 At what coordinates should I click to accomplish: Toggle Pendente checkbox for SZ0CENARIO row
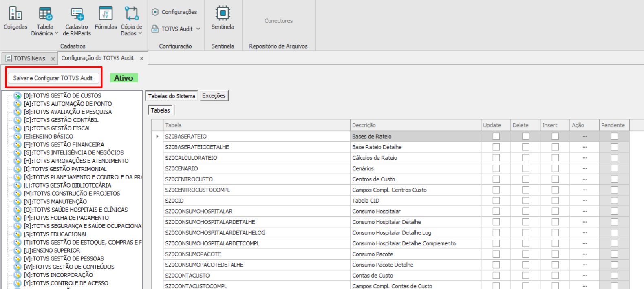pos(614,169)
